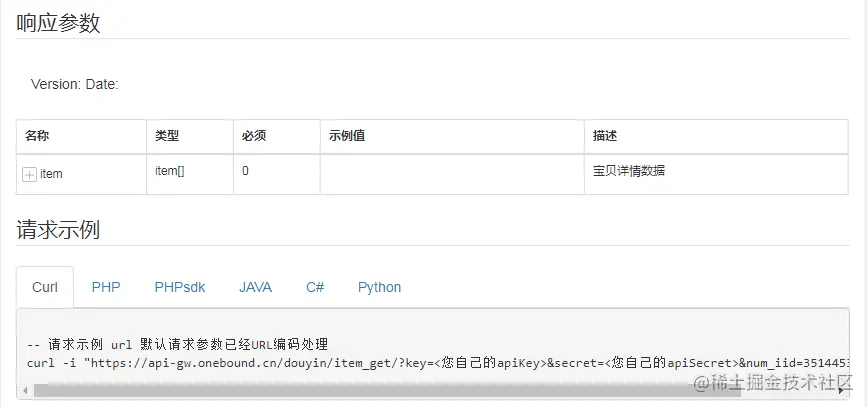Screen dimensions: 868x407
Task: Click the 名称 column header
Action: 81,136
